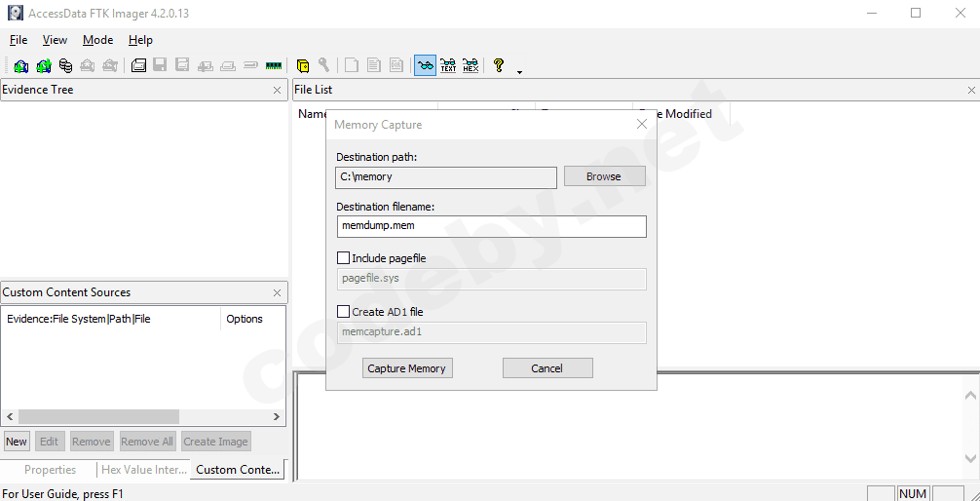
Task: Click the Capture Memory button
Action: click(x=407, y=368)
